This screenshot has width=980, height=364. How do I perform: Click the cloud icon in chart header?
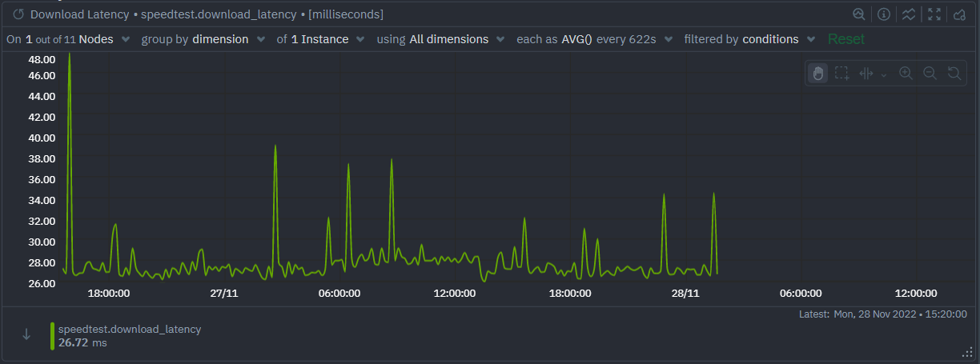tap(959, 14)
